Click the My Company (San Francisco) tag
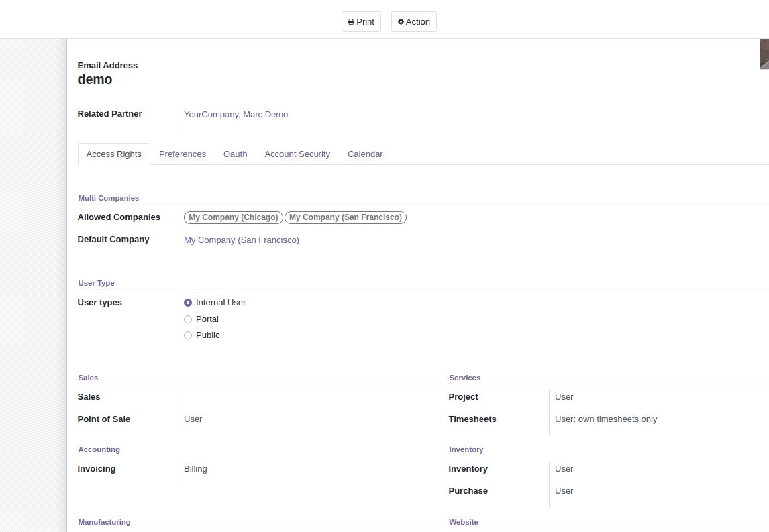 346,217
